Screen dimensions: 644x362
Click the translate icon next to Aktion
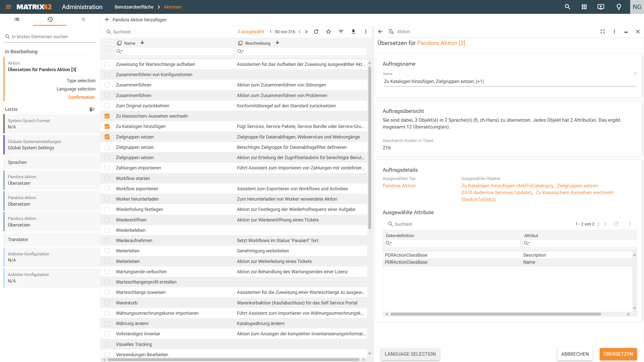point(391,32)
